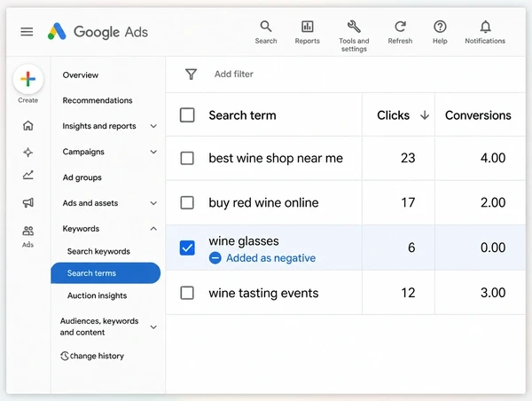The height and width of the screenshot is (401, 532).
Task: Open the Recommendations page
Action: [98, 100]
